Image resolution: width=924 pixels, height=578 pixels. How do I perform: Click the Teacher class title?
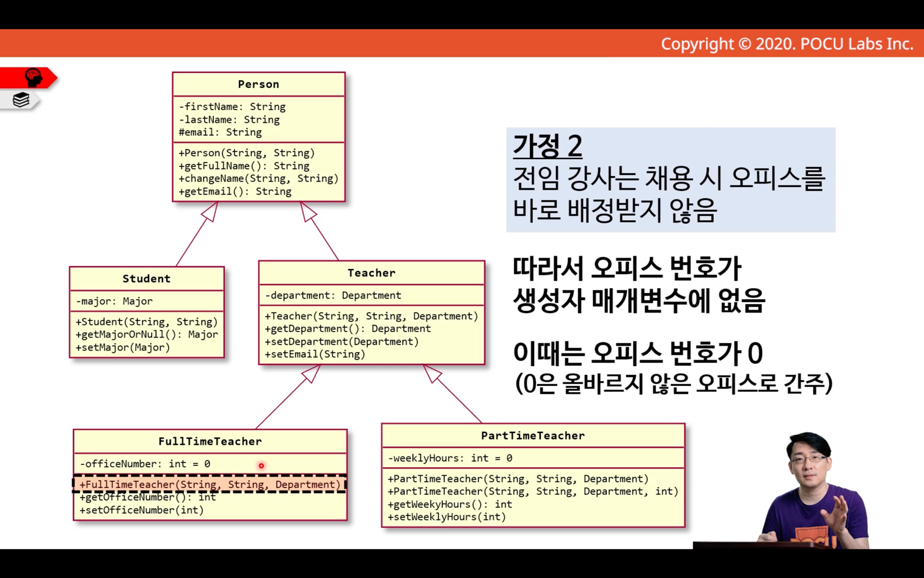(372, 273)
